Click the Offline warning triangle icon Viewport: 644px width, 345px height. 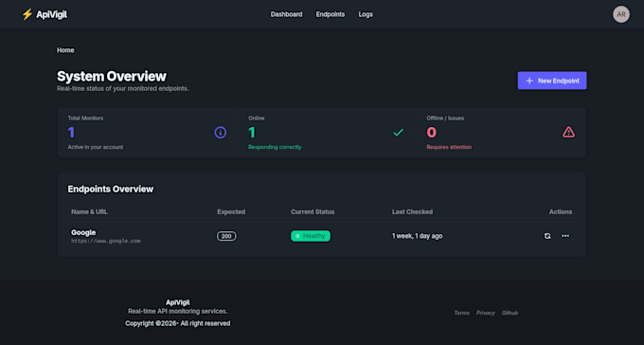(x=568, y=132)
